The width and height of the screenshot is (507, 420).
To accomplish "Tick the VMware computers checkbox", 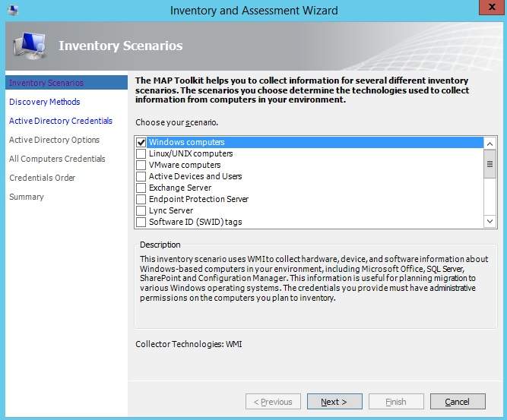I will (x=141, y=165).
